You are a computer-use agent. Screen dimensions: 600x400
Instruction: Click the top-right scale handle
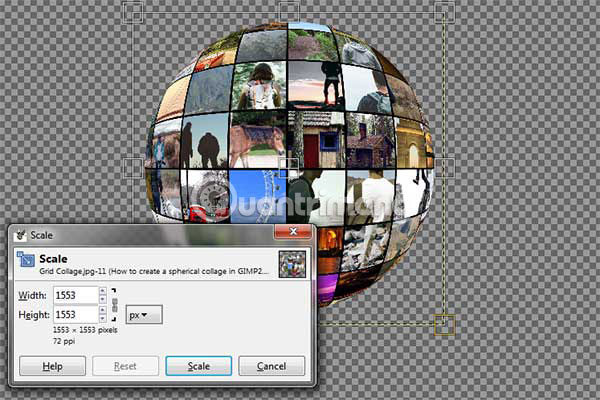click(x=445, y=12)
